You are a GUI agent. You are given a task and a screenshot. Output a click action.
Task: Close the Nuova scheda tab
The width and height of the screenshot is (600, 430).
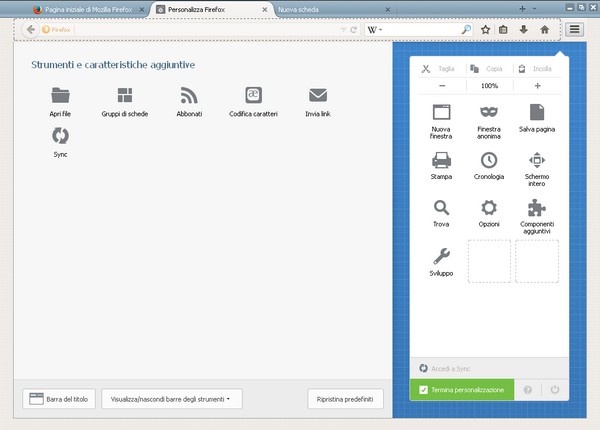click(x=387, y=10)
